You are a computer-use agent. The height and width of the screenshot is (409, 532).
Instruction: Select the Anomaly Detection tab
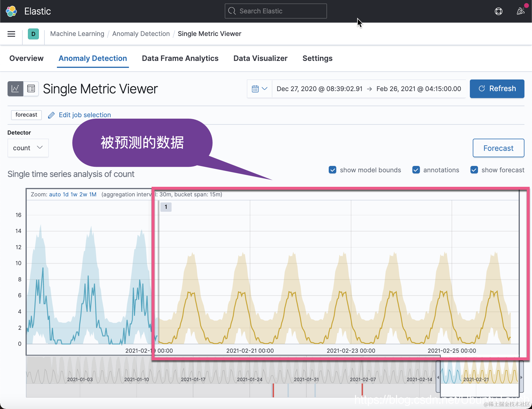coord(93,58)
